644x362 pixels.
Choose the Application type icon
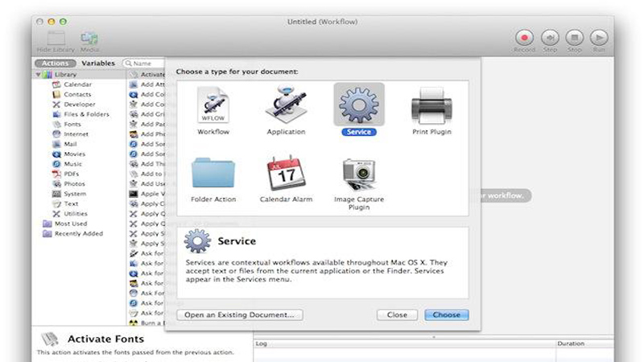pos(286,105)
